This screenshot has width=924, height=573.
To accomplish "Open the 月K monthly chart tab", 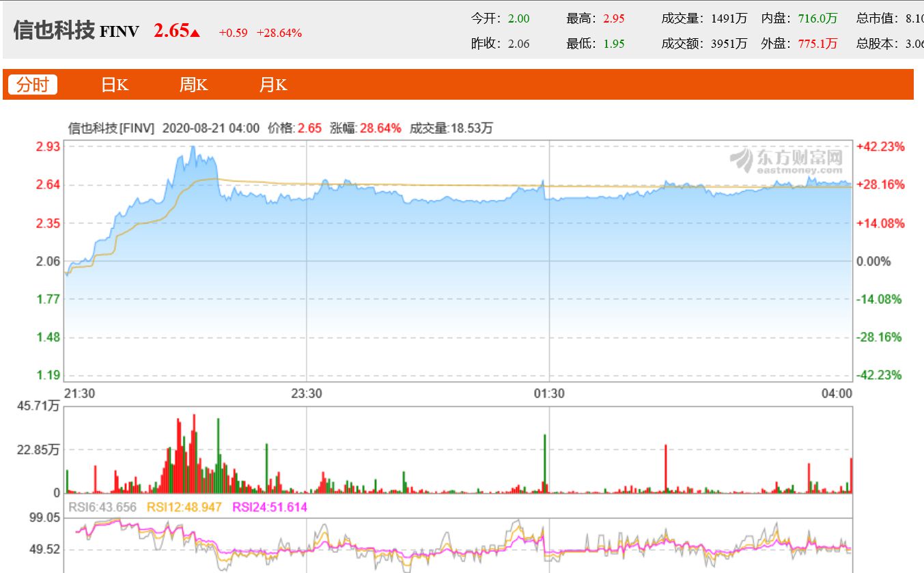I will (272, 85).
